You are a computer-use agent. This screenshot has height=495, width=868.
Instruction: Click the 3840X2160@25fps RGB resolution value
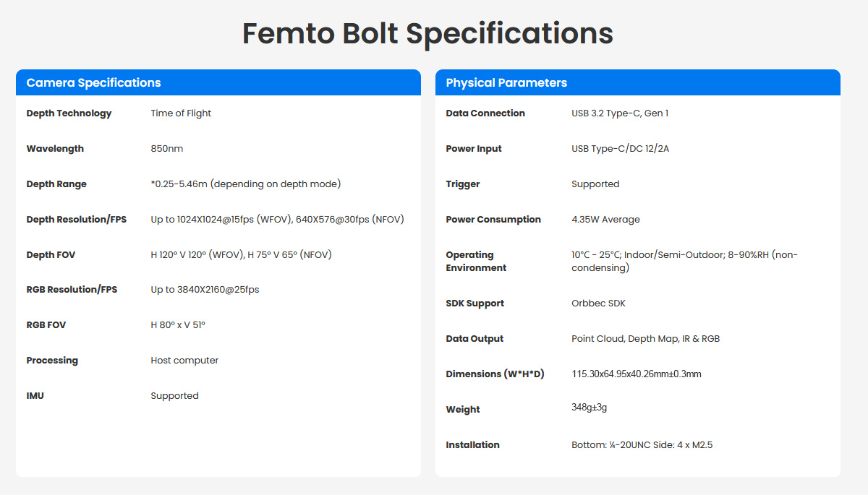point(205,290)
